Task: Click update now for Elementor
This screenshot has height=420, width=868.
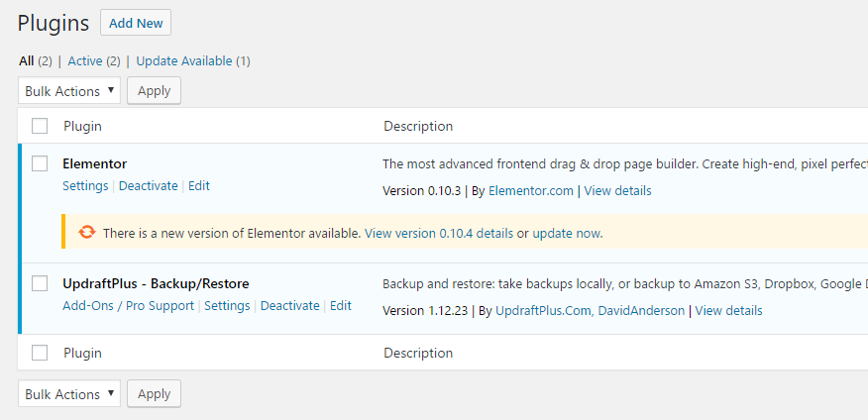Action: pyautogui.click(x=567, y=233)
